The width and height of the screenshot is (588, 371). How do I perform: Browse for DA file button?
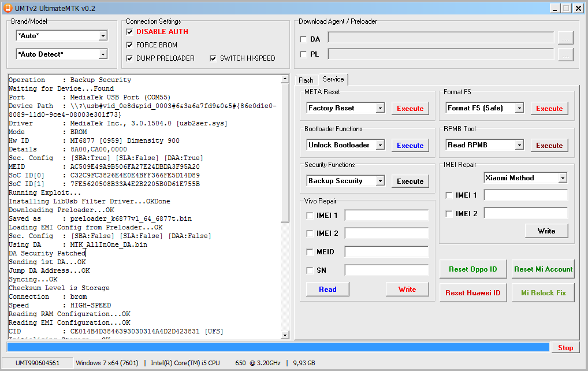[565, 39]
